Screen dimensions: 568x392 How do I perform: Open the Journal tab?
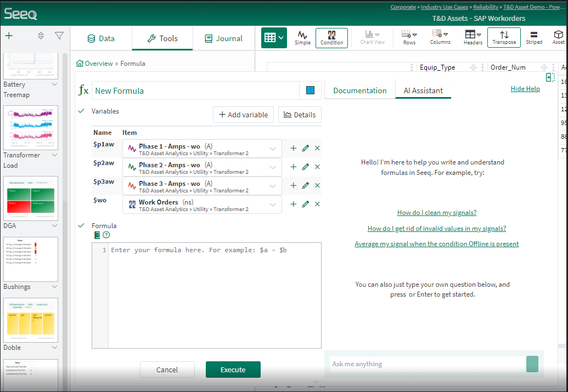(x=223, y=38)
